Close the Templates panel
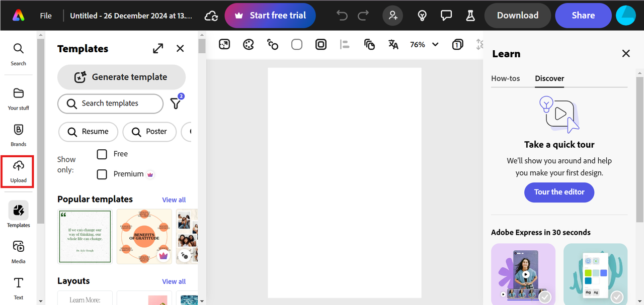The image size is (644, 305). click(180, 48)
